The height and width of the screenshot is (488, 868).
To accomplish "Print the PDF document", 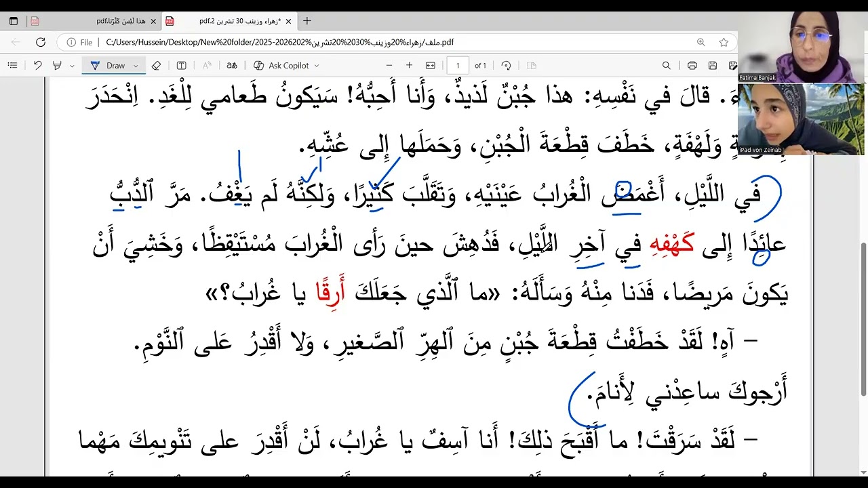I will click(692, 66).
